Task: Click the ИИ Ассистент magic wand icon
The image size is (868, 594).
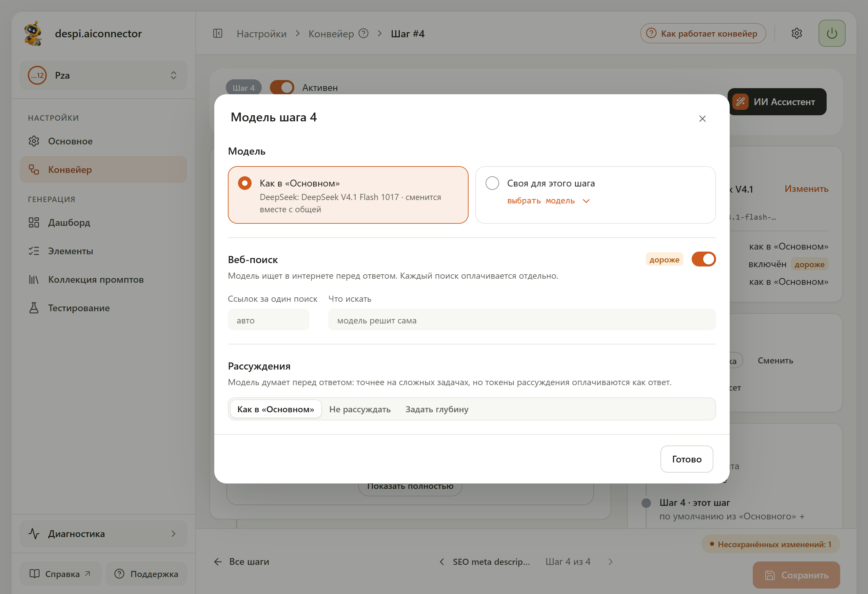Action: [x=740, y=102]
